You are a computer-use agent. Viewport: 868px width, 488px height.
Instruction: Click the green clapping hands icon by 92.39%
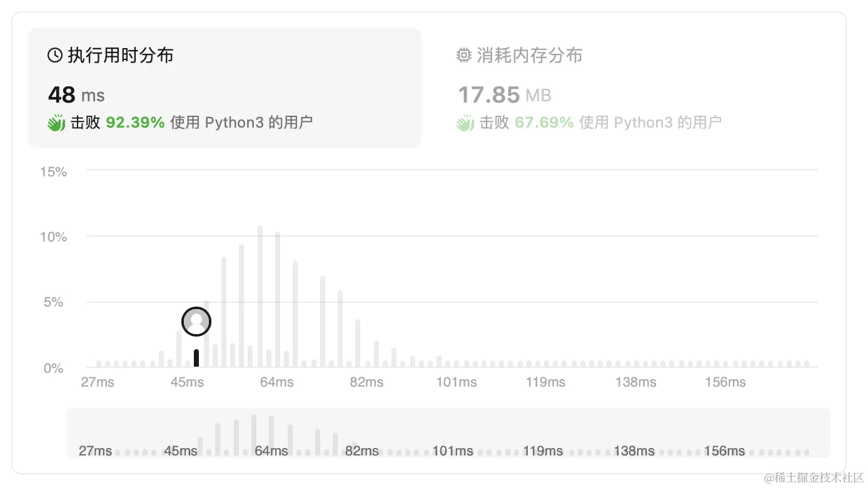pyautogui.click(x=56, y=123)
